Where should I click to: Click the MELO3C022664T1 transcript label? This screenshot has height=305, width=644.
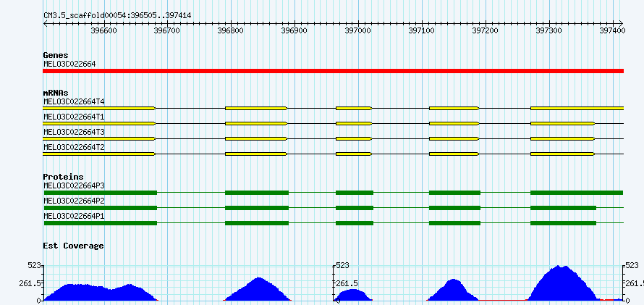[74, 117]
